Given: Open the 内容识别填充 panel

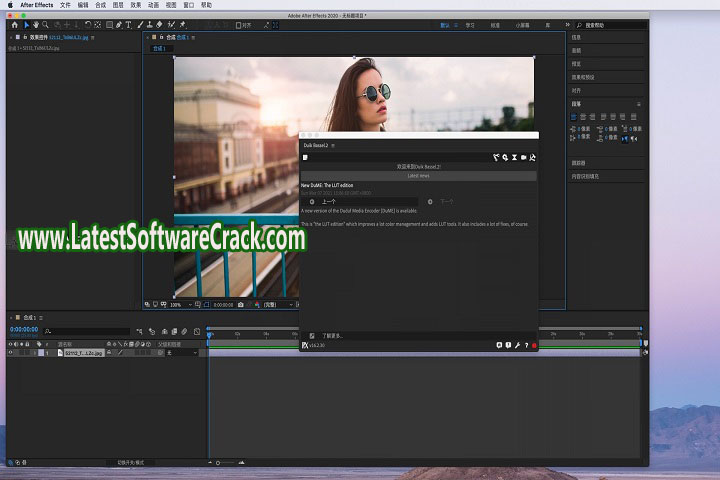Looking at the screenshot, I should (585, 176).
